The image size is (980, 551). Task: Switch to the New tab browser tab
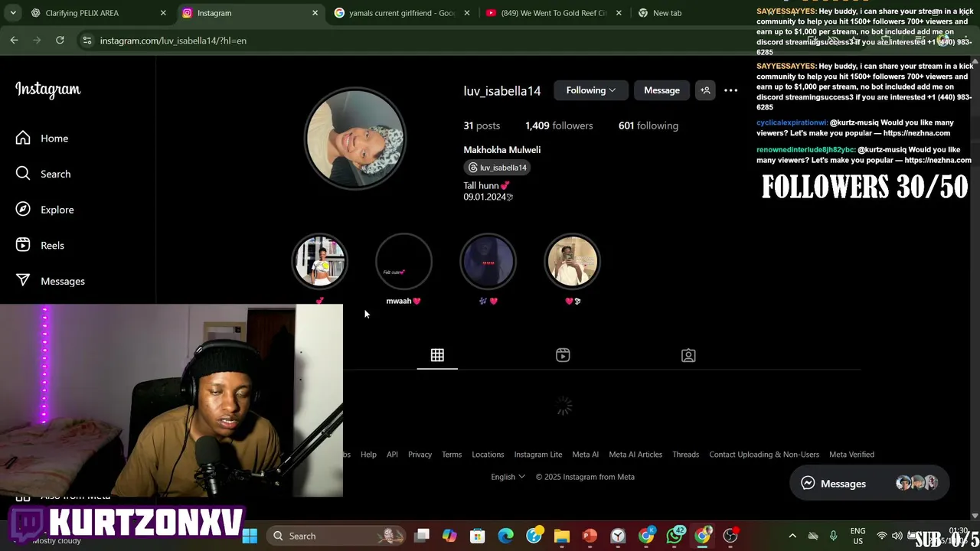tap(667, 13)
